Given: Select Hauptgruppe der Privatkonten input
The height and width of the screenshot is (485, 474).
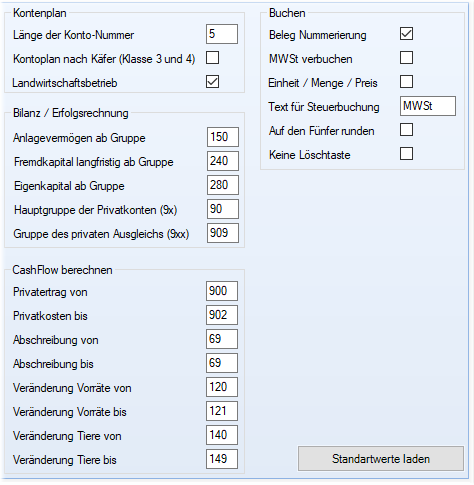Looking at the screenshot, I should coord(223,209).
